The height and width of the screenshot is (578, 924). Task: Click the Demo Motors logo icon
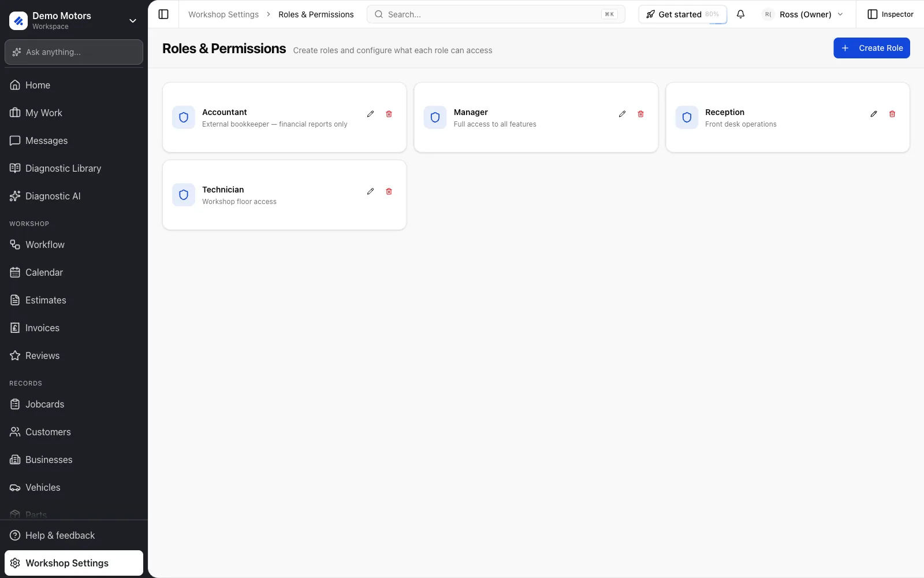pyautogui.click(x=18, y=21)
